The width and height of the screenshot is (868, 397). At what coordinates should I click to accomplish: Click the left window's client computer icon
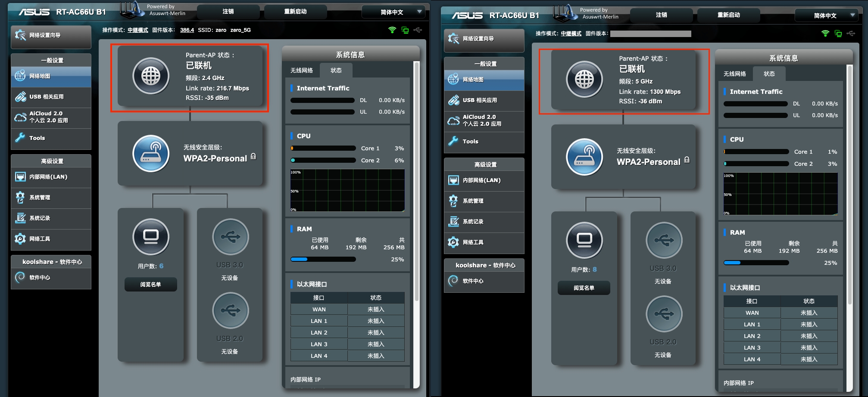coord(151,237)
